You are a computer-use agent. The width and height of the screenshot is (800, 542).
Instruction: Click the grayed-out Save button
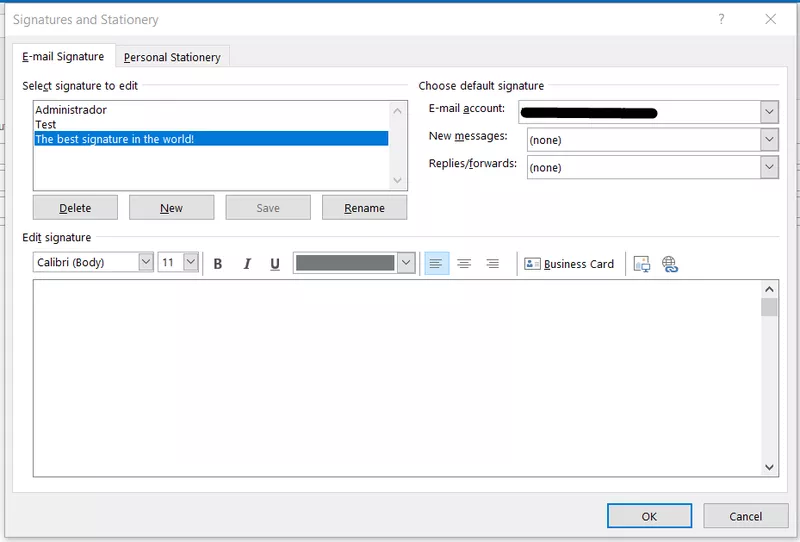(268, 208)
